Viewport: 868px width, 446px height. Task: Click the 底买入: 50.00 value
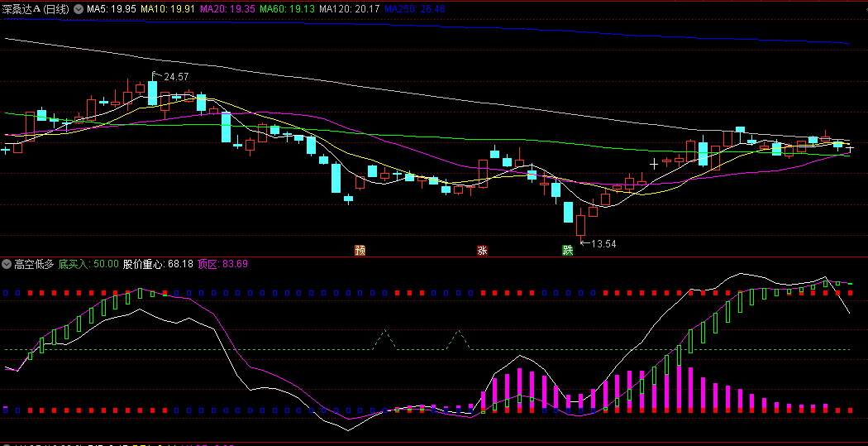88,264
